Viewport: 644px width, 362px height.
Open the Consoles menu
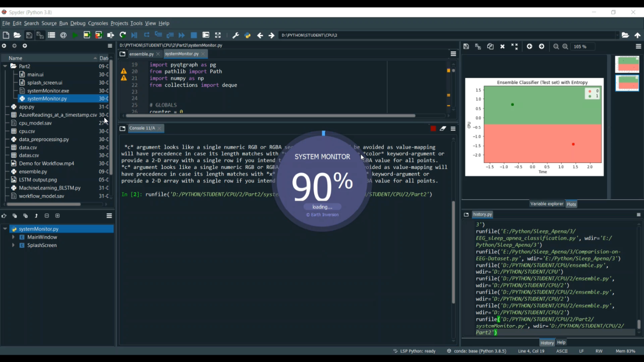(98, 23)
